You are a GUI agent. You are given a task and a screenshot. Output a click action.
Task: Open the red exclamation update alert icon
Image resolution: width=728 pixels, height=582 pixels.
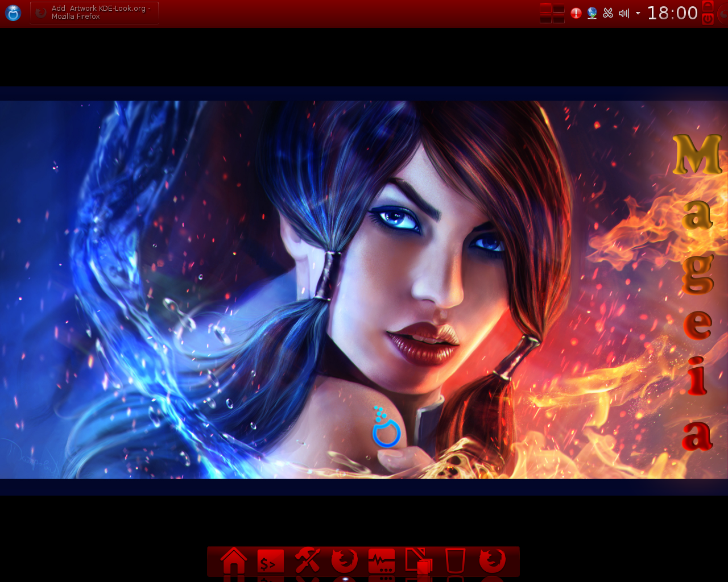(576, 13)
